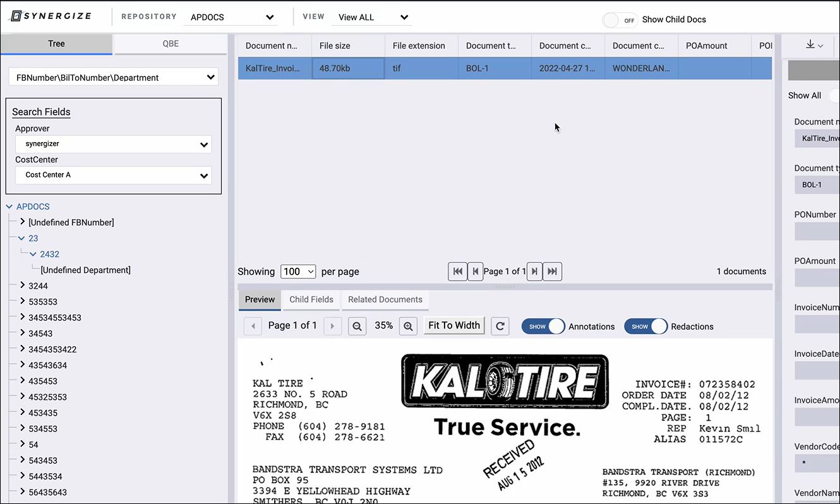Select tree item 5443534
Image resolution: width=840 pixels, height=504 pixels.
[45, 476]
